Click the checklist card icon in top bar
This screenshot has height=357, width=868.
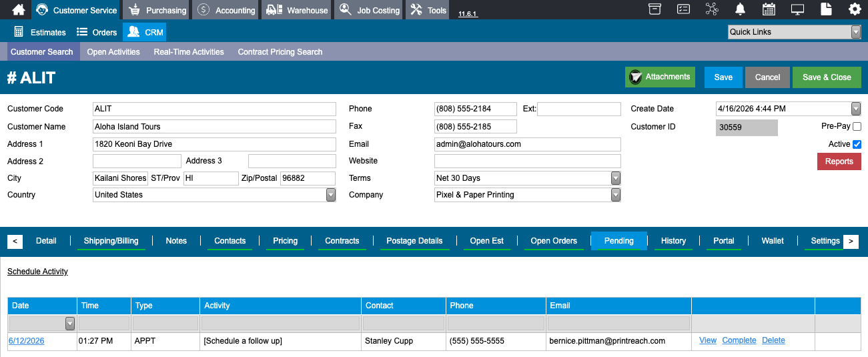[x=683, y=9]
